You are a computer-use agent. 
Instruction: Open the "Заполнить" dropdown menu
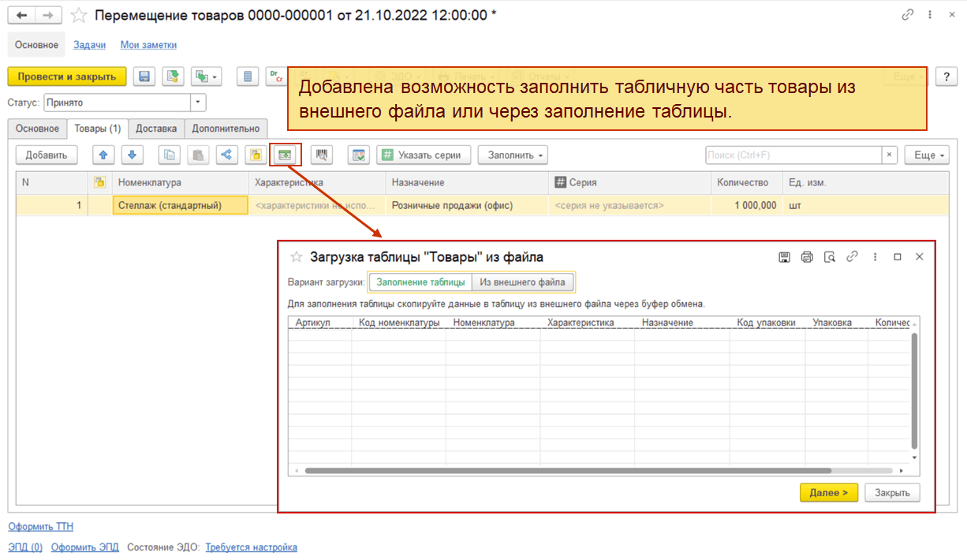(513, 155)
